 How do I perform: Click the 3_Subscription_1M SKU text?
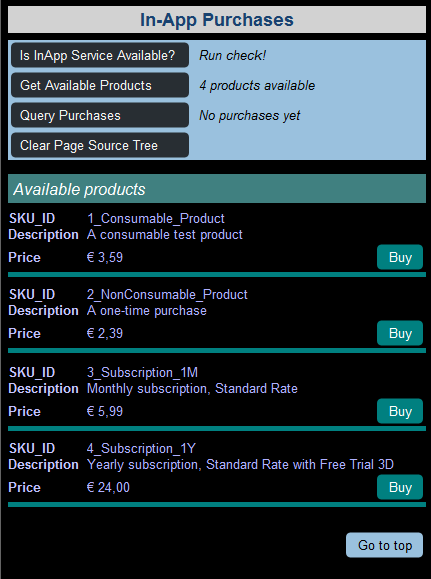142,373
